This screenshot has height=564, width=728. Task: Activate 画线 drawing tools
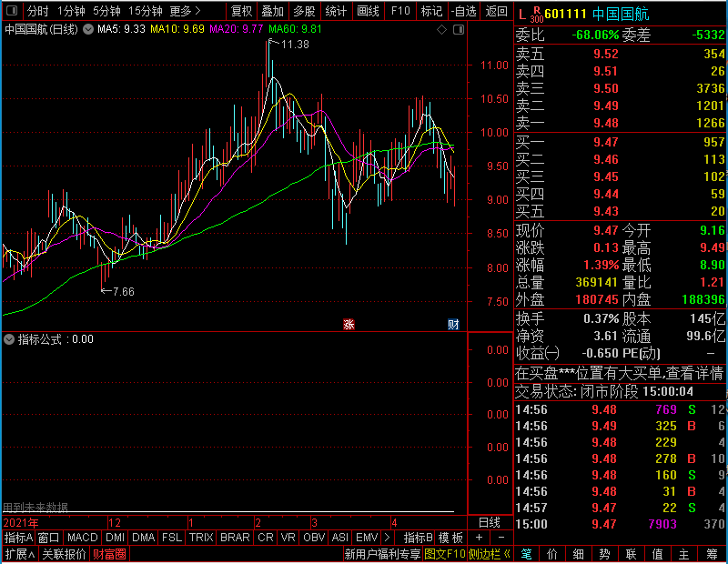(368, 11)
